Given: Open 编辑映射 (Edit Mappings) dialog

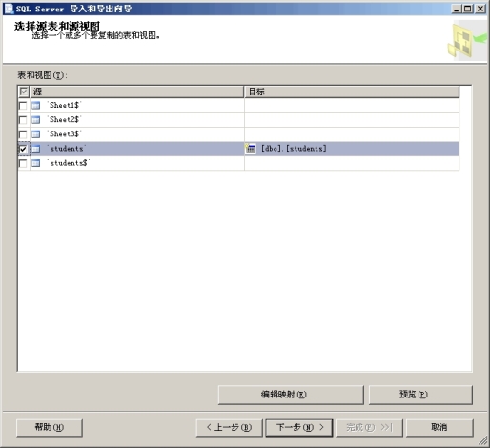Looking at the screenshot, I should (291, 395).
